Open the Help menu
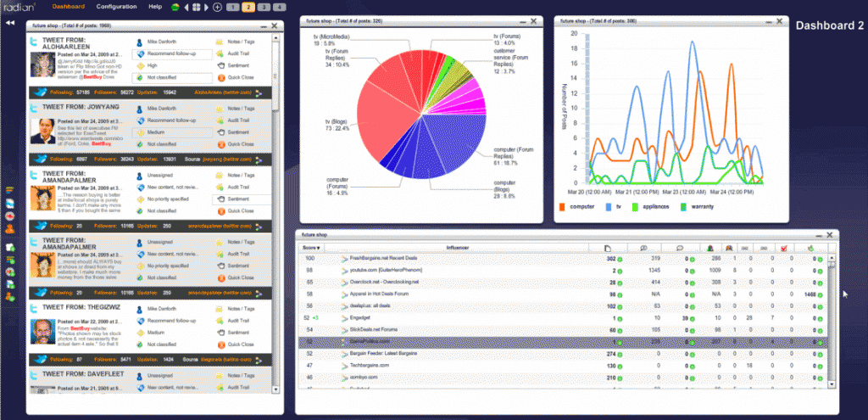Screen dimensions: 868x420 point(155,6)
